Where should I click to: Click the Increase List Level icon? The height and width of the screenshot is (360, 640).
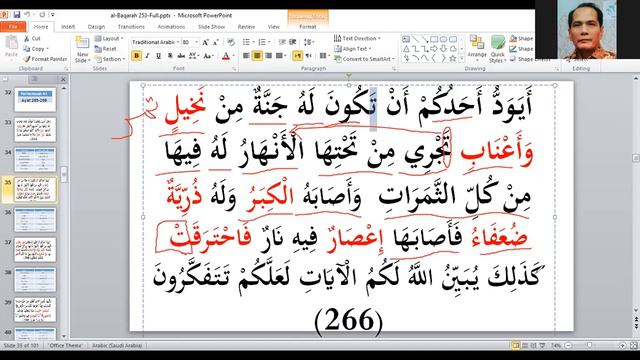[293, 42]
